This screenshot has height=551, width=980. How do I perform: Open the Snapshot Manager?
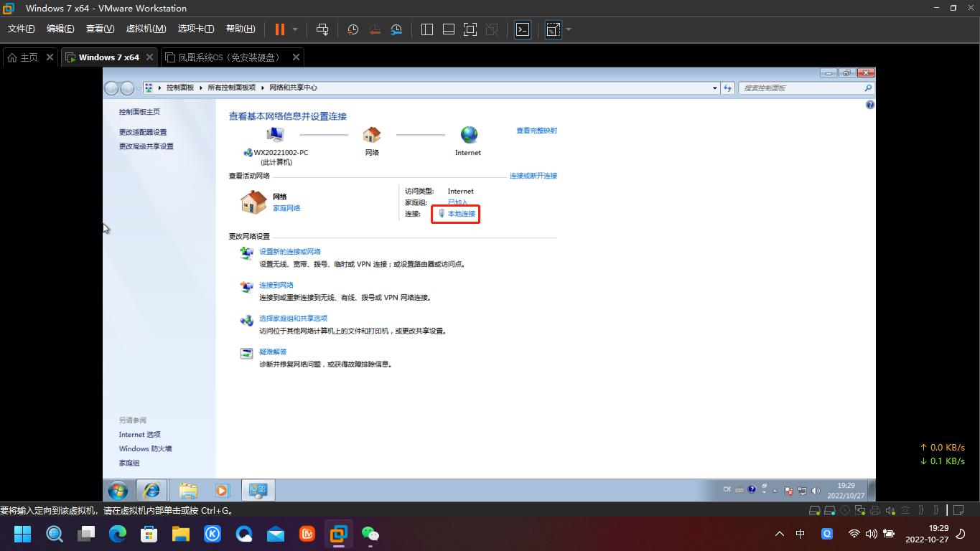[x=396, y=29]
